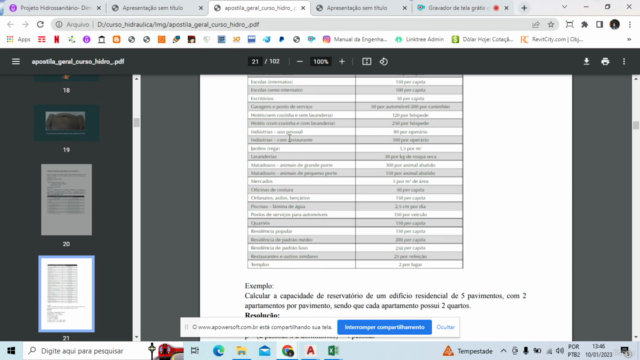Open Chrome three-dot menu
This screenshot has width=640, height=360.
[x=629, y=24]
